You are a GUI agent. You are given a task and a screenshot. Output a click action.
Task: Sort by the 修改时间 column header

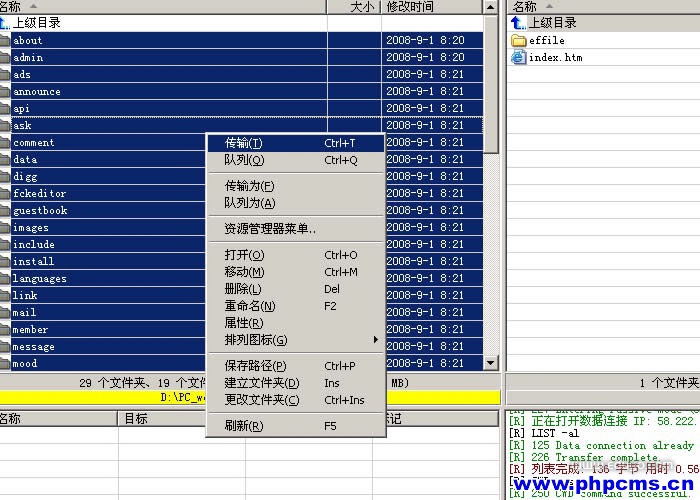pos(430,7)
